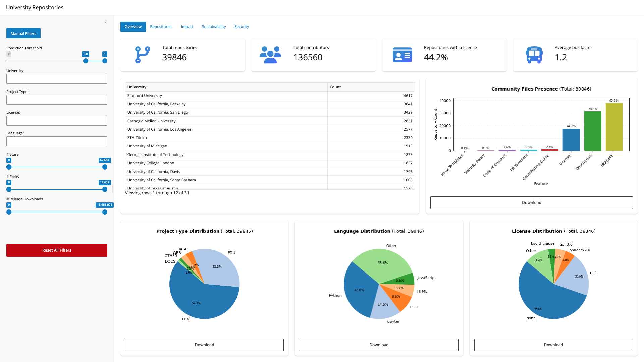Click the Language filter input
The height and width of the screenshot is (362, 644).
(57, 141)
